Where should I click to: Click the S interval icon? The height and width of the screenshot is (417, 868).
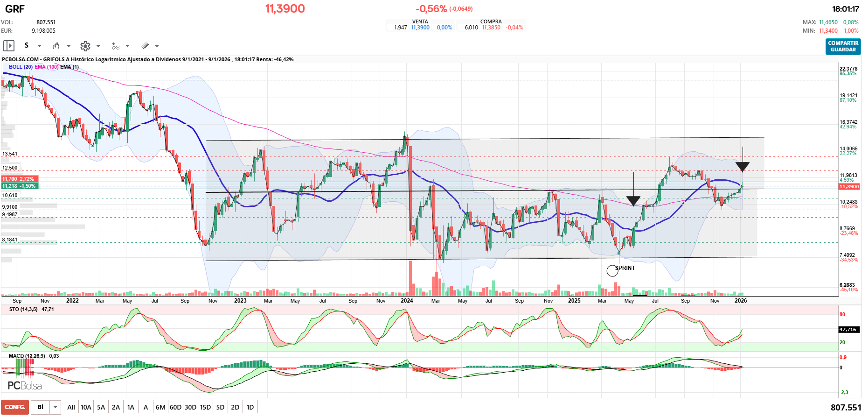pyautogui.click(x=27, y=45)
